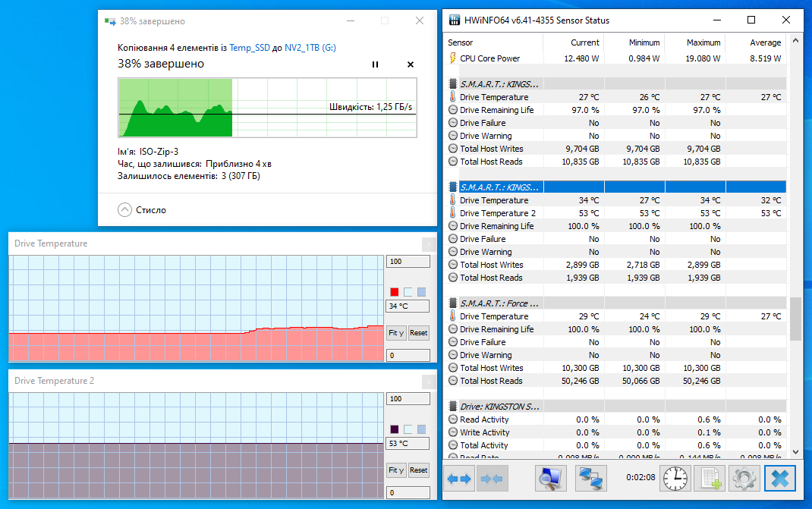Open the System Summary magnifier icon
The image size is (812, 509).
550,478
